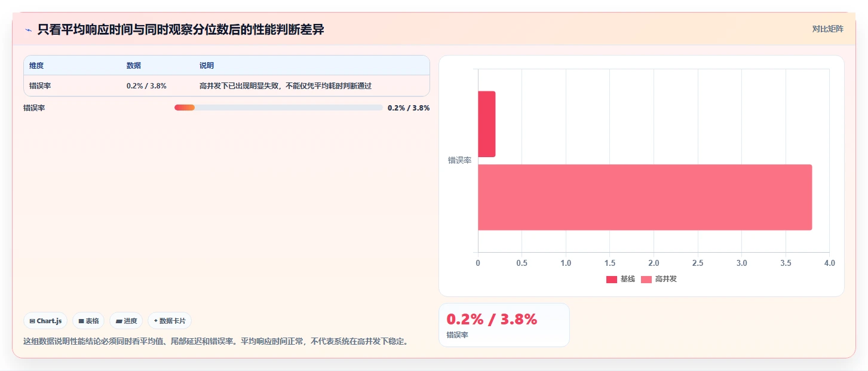Click the 错误率 table row cell
The width and height of the screenshot is (868, 371).
(40, 85)
